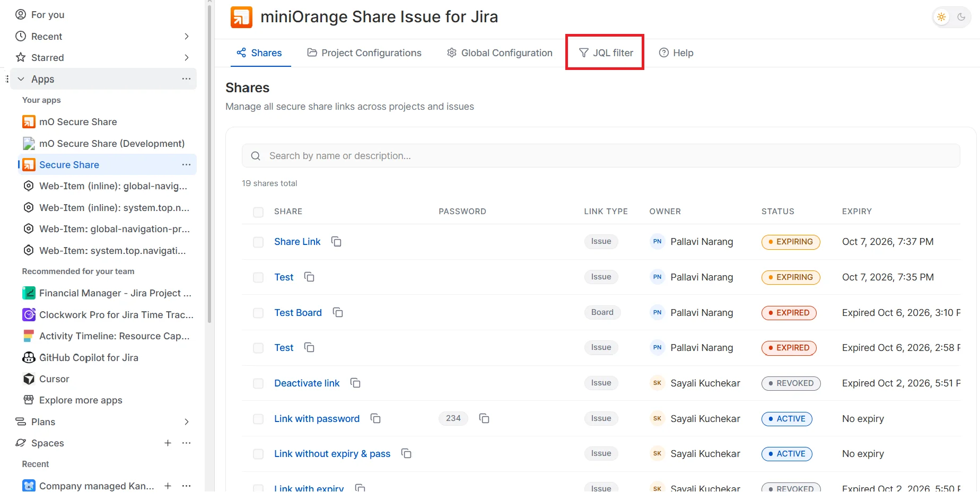Open the Test Board share
Viewport: 980px width, 501px height.
(x=297, y=313)
